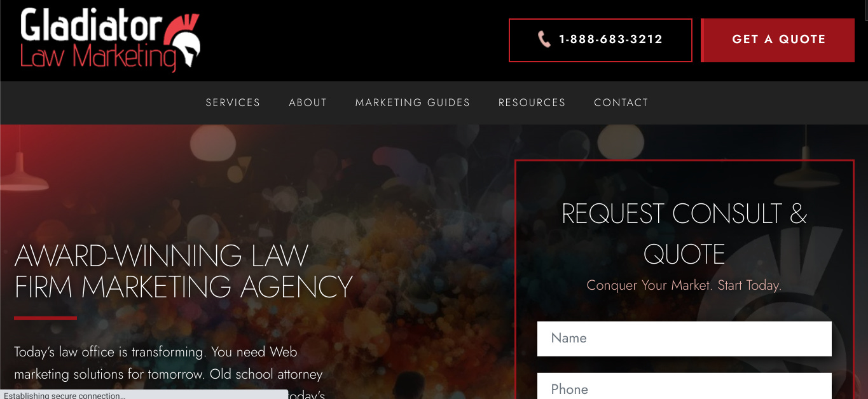Image resolution: width=868 pixels, height=399 pixels.
Task: Focus the Name input field
Action: tap(684, 339)
